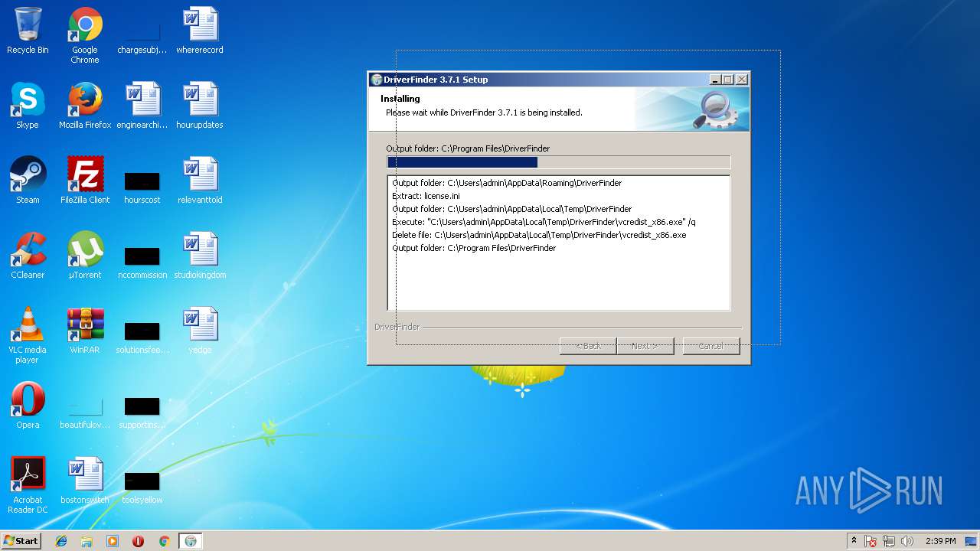Image resolution: width=980 pixels, height=551 pixels.
Task: Click the DriverFinder Setup title bar icon
Action: 376,80
